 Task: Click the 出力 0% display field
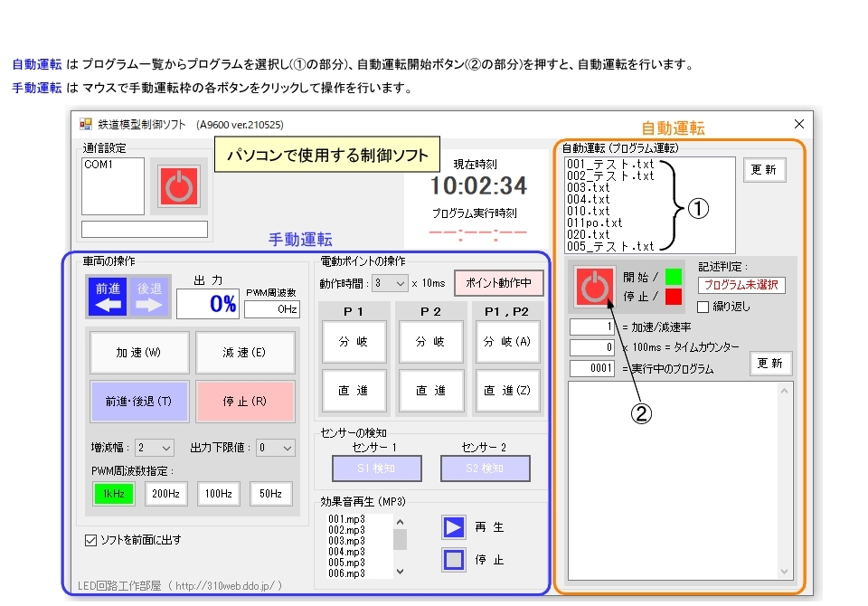(208, 304)
